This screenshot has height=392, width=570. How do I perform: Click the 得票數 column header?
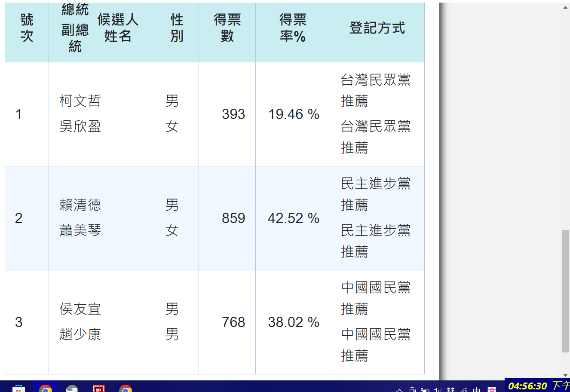(227, 28)
